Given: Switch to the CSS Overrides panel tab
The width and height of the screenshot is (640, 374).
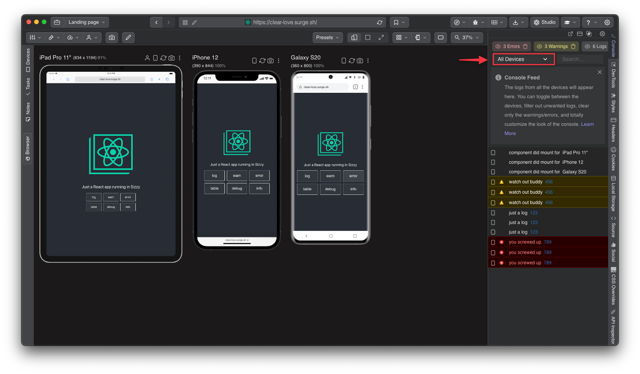Looking at the screenshot, I should coord(613,286).
